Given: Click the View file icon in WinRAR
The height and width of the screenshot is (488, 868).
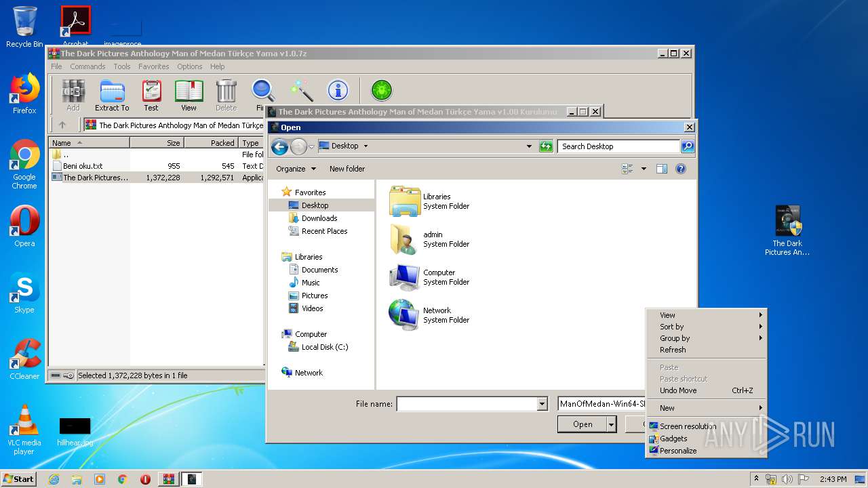Looking at the screenshot, I should coord(189,95).
